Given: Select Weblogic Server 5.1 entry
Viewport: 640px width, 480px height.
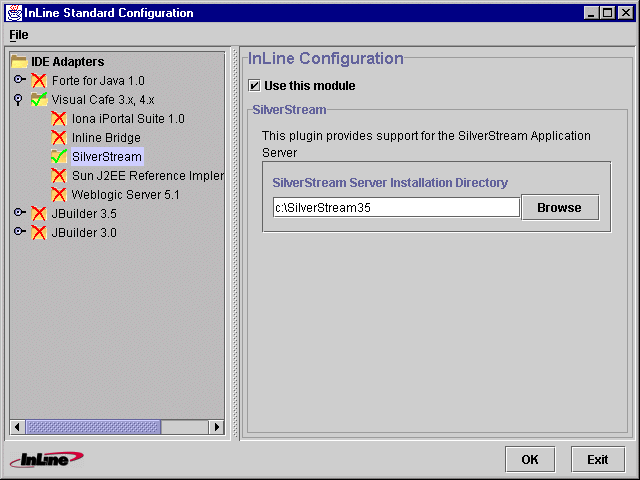Looking at the screenshot, I should [x=126, y=194].
